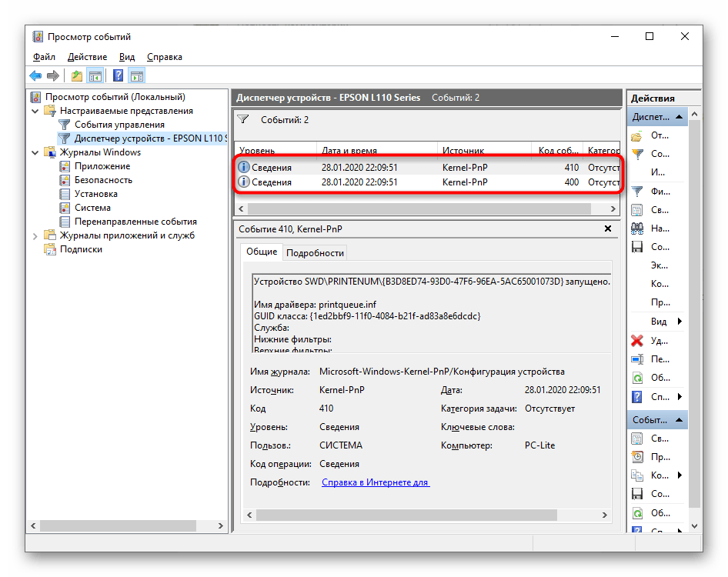Expand Журналы приложений и служб node
Image resolution: width=728 pixels, height=577 pixels.
click(x=35, y=235)
